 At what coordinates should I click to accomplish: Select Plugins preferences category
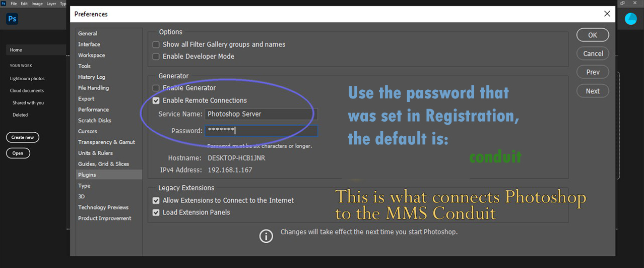click(109, 175)
